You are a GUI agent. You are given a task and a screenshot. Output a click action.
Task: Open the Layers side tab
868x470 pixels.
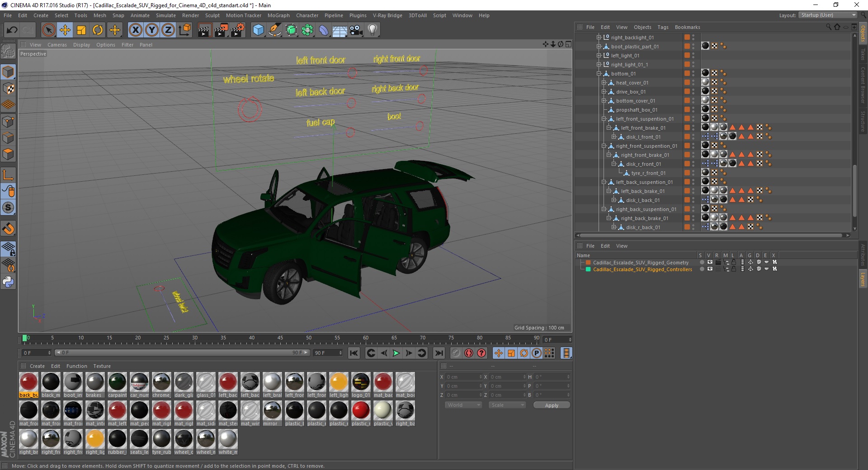point(863,279)
